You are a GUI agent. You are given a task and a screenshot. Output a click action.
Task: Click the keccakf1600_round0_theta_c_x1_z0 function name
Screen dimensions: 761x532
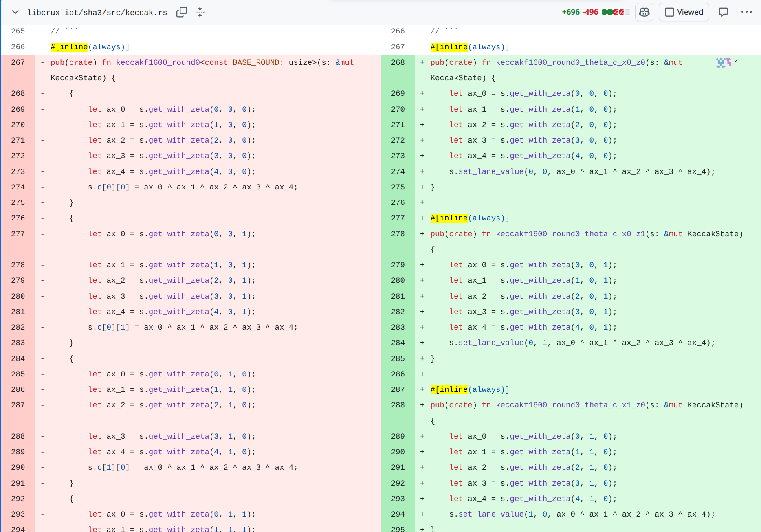570,405
